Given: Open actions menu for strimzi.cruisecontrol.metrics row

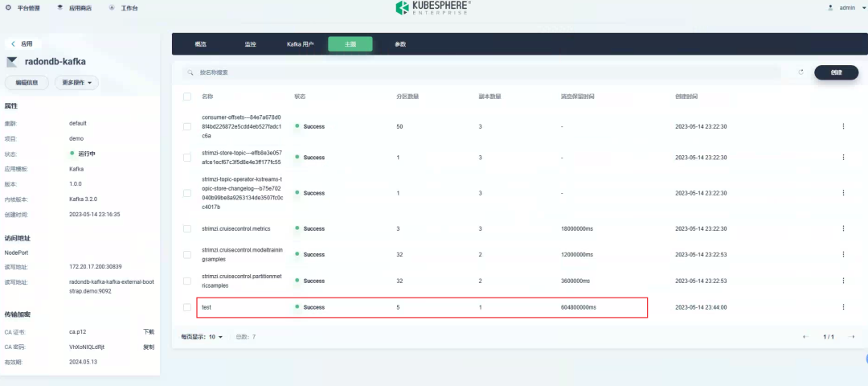Looking at the screenshot, I should pos(843,228).
